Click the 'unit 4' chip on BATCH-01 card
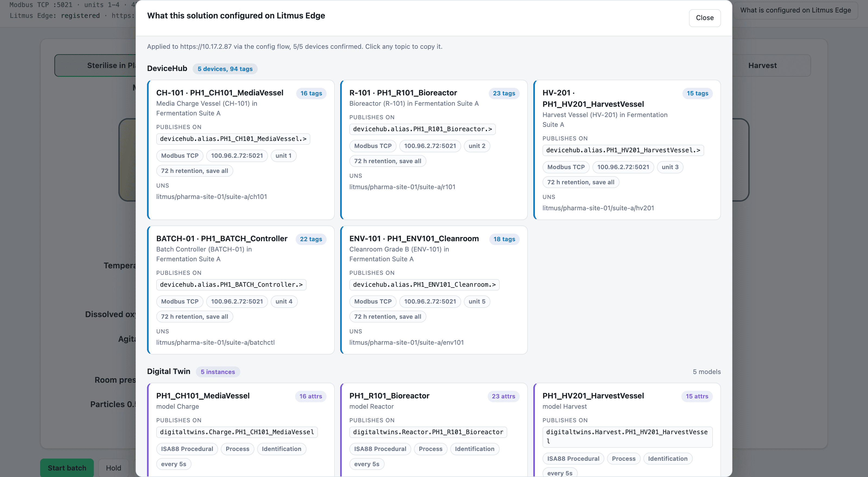This screenshot has height=477, width=868. [284, 301]
